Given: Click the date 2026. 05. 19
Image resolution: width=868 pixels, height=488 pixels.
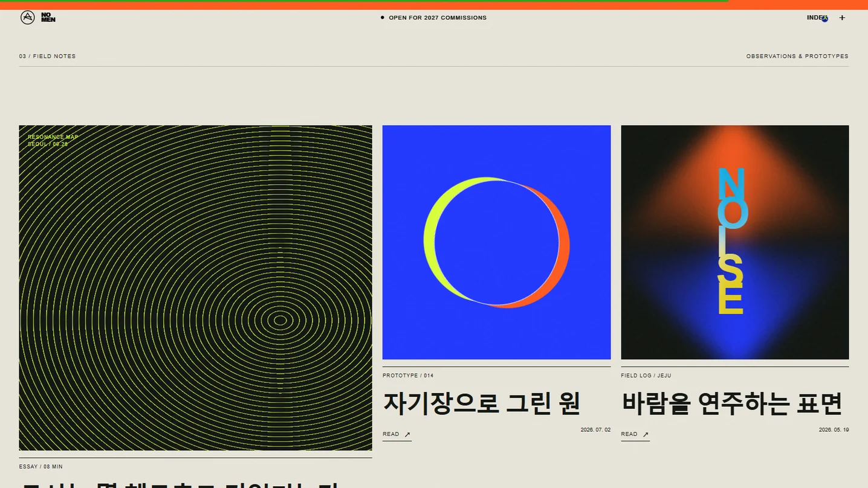Looking at the screenshot, I should tap(834, 430).
